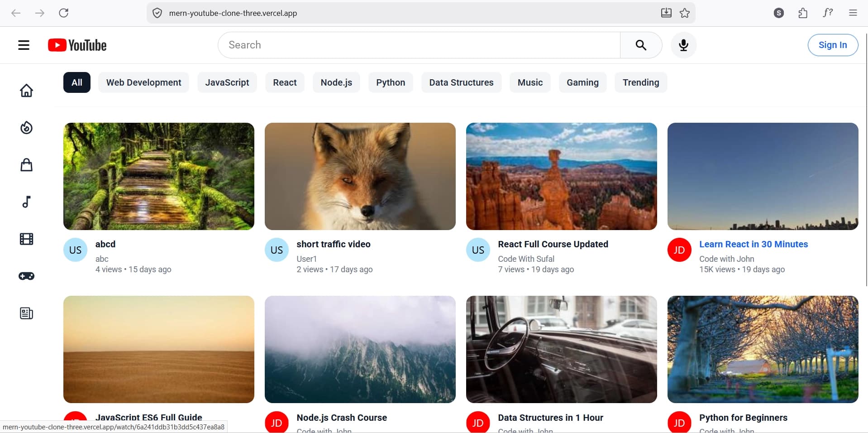Open Node.js Crash Course title
868x433 pixels.
point(342,418)
